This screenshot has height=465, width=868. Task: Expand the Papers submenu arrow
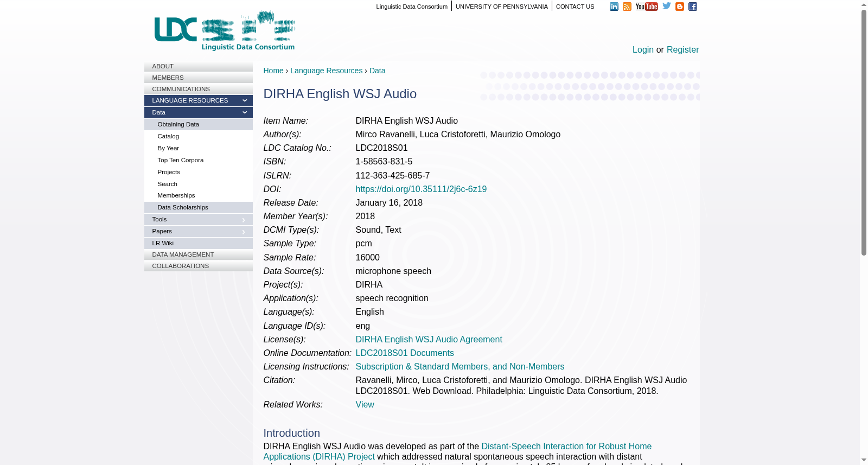click(244, 232)
